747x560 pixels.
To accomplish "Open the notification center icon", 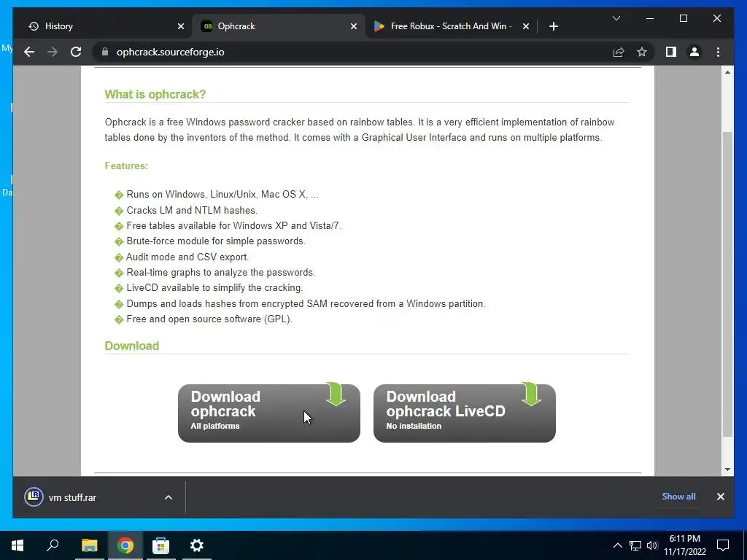I will point(723,545).
